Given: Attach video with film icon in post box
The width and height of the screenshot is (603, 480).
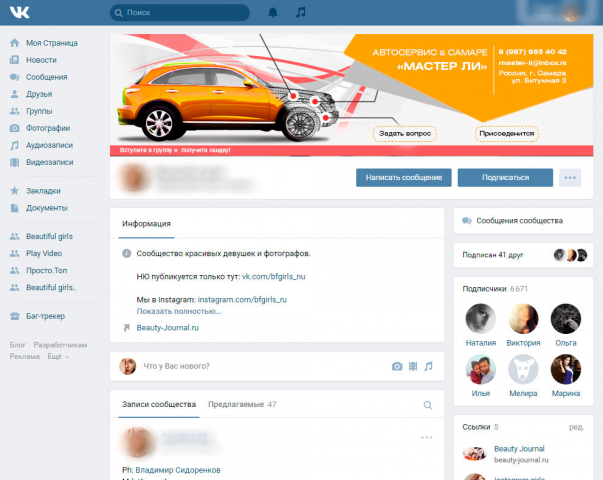Looking at the screenshot, I should pyautogui.click(x=413, y=366).
